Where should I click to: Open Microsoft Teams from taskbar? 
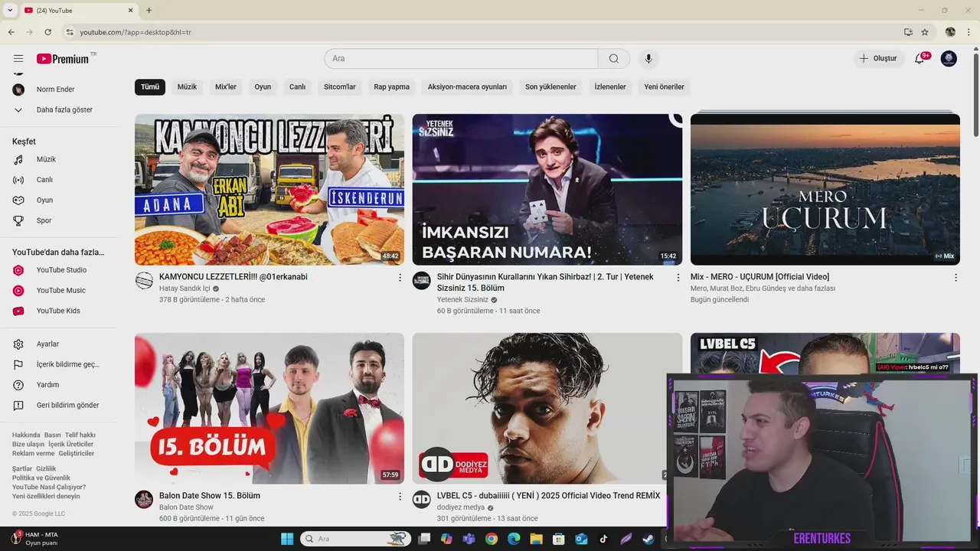tap(469, 539)
